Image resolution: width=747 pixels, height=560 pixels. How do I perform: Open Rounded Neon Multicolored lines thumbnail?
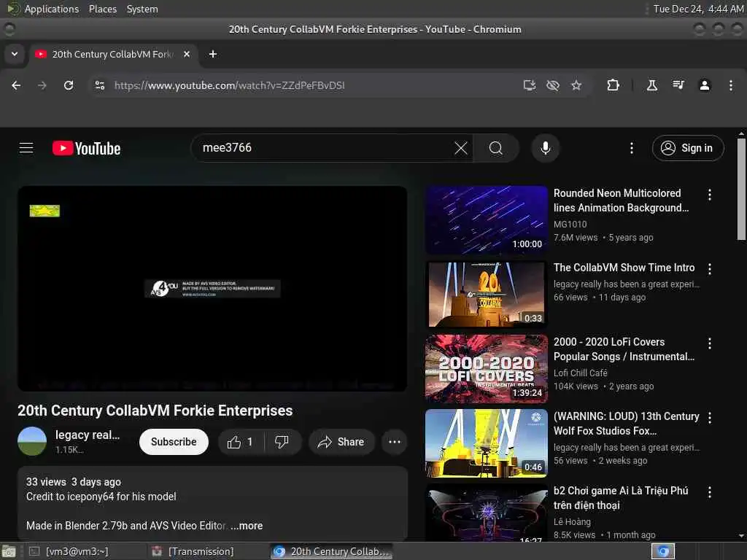point(487,220)
